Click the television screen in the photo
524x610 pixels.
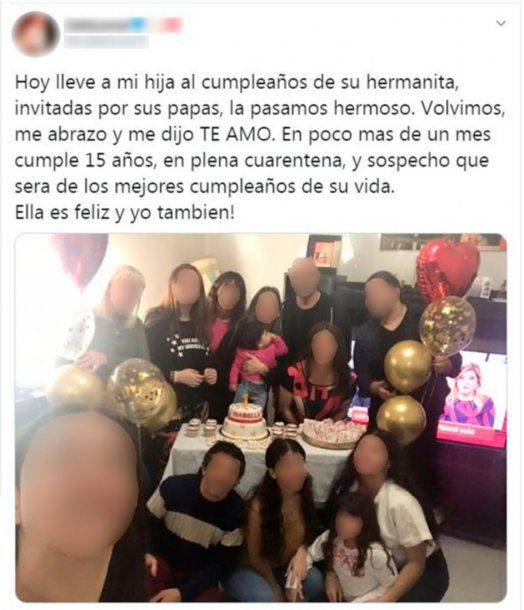coord(471,398)
